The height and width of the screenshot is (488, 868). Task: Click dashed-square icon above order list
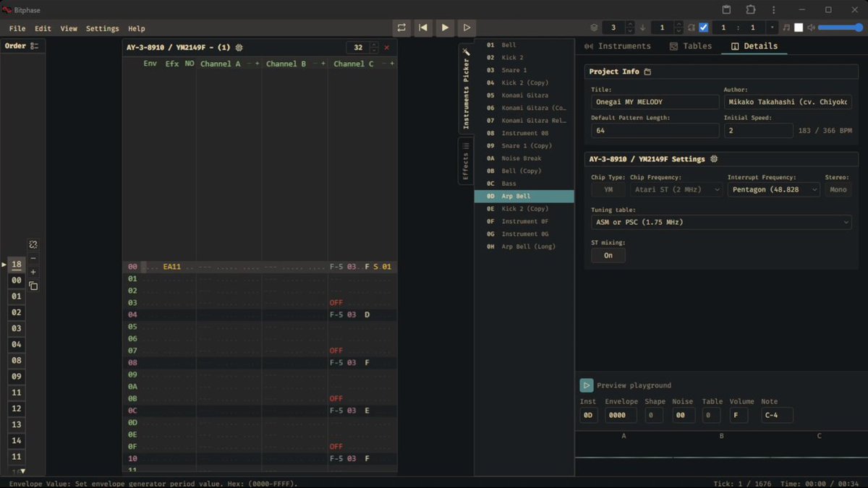click(x=33, y=244)
